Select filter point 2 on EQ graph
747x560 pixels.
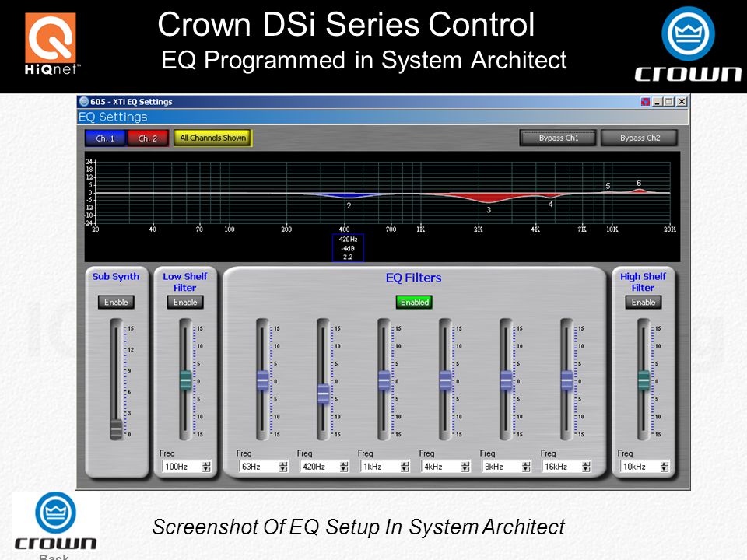click(349, 205)
